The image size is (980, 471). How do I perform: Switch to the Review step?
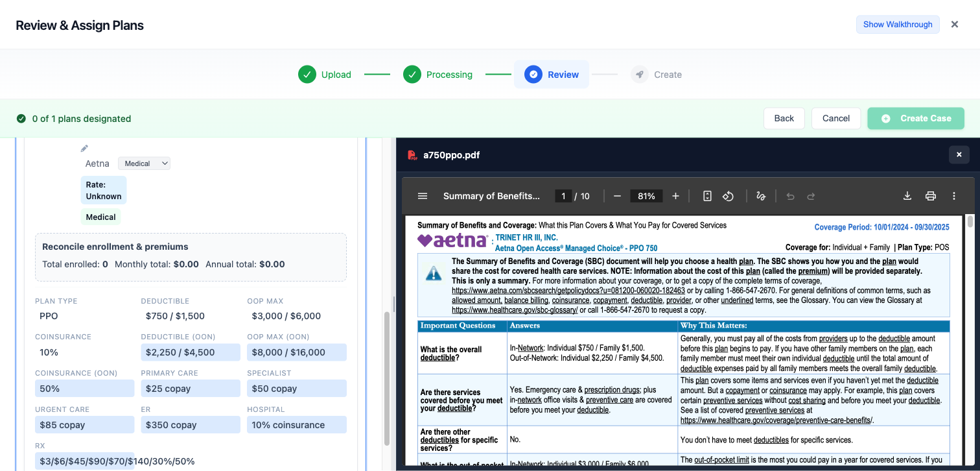pos(551,74)
